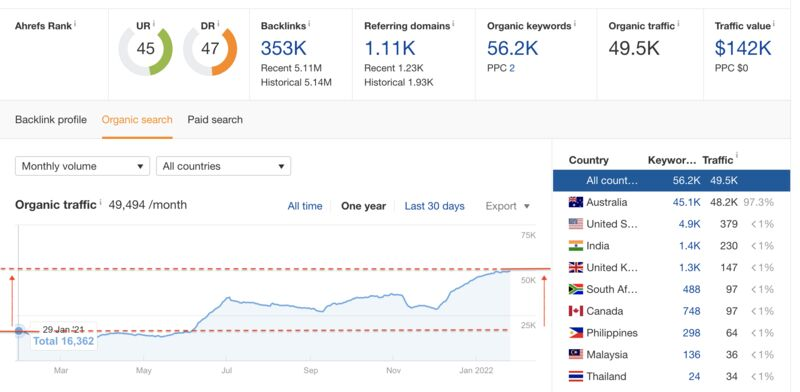Switch to the Paid search tab
The image size is (800, 392).
215,120
